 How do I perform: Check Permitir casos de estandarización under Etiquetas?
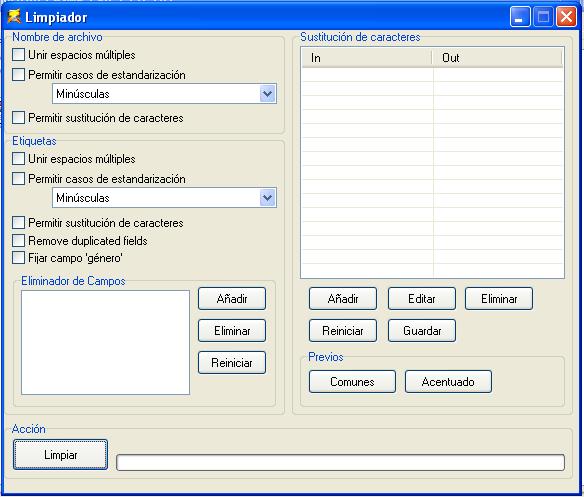click(x=18, y=179)
